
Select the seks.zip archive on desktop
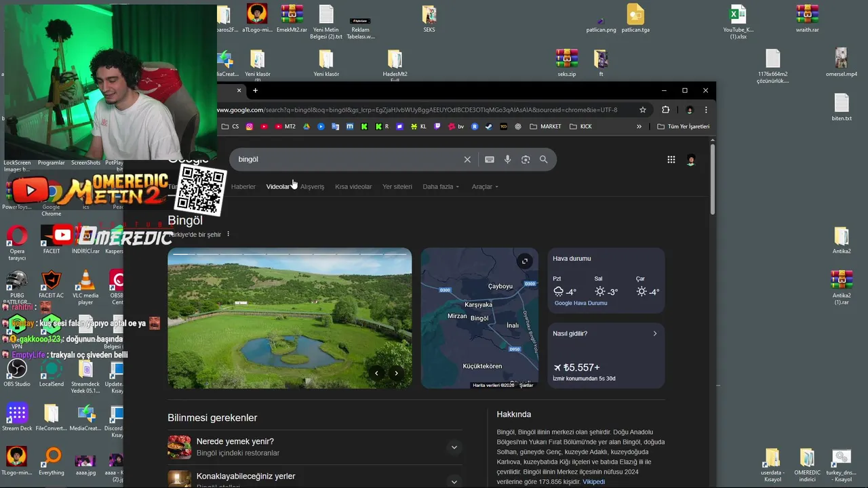click(x=567, y=62)
